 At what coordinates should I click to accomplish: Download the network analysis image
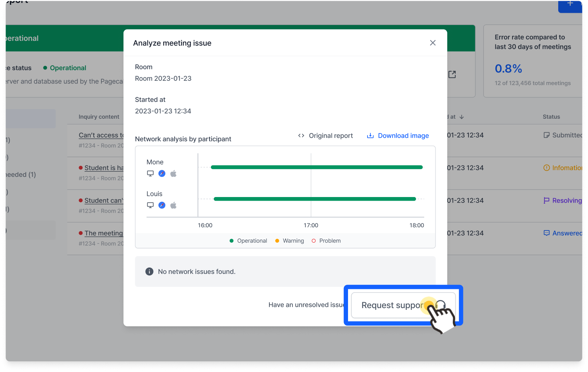(x=398, y=136)
